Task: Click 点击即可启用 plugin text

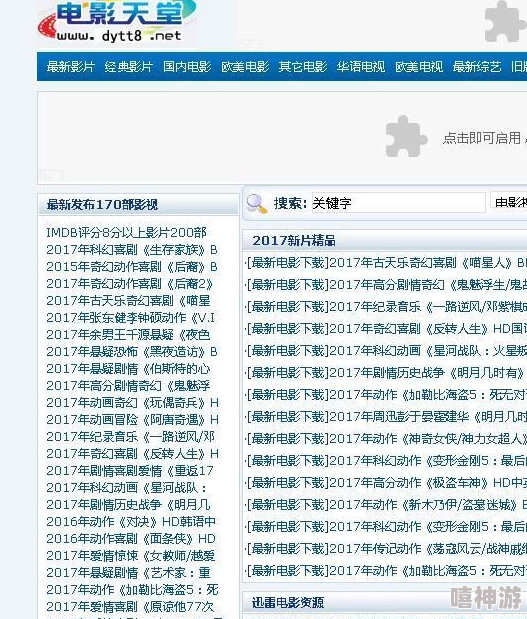Action: coord(484,138)
